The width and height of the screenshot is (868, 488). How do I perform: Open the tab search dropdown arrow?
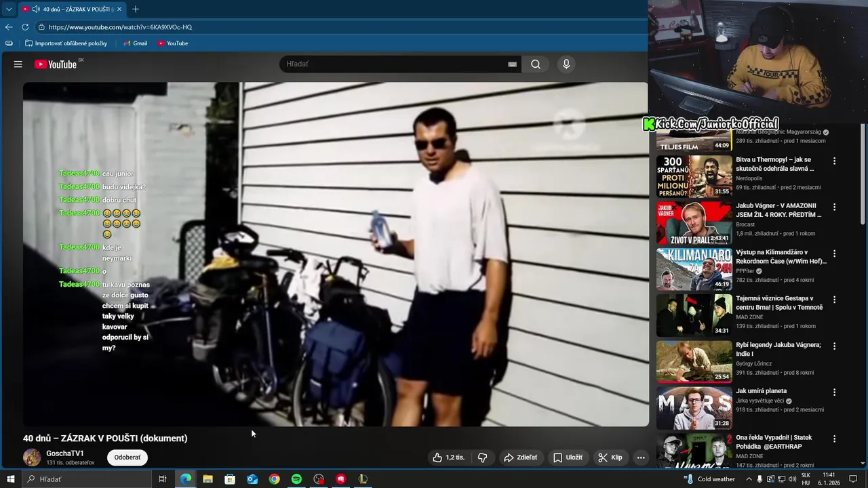click(8, 9)
